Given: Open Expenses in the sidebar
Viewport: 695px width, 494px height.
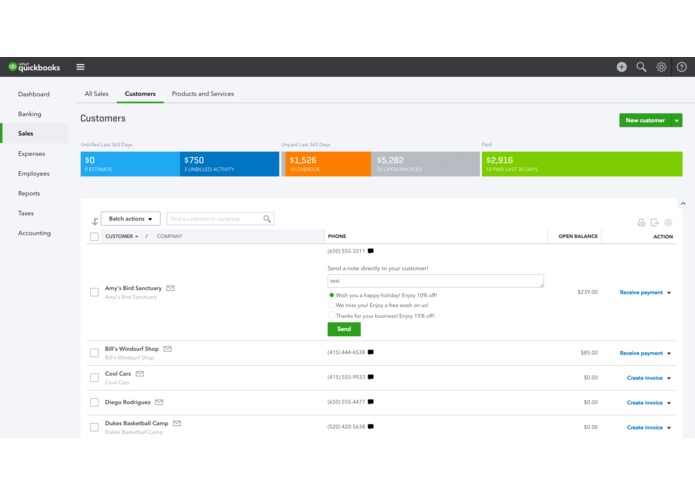Looking at the screenshot, I should pos(31,153).
